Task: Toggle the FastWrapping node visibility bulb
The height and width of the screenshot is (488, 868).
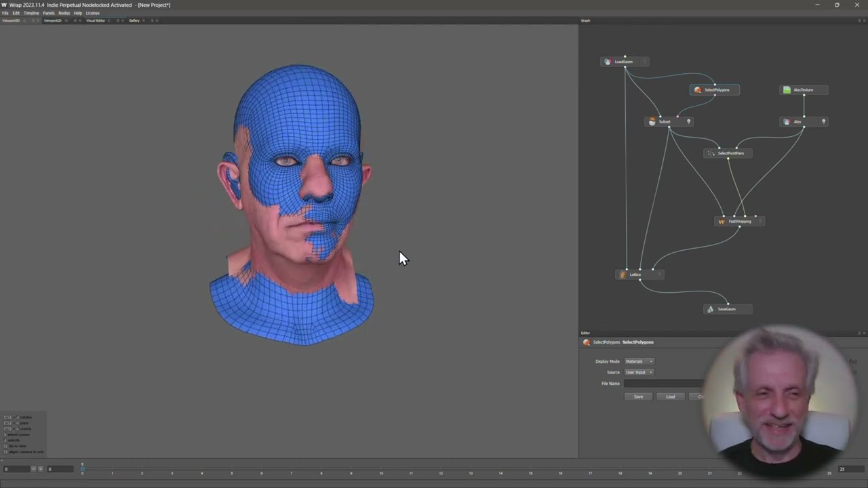Action: (760, 221)
